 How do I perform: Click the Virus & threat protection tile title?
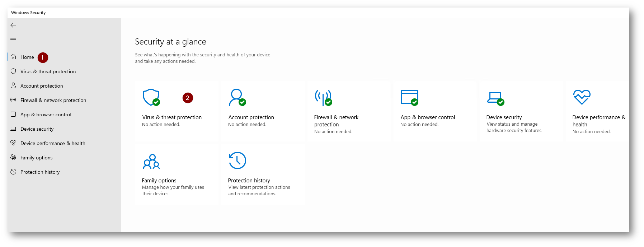172,117
